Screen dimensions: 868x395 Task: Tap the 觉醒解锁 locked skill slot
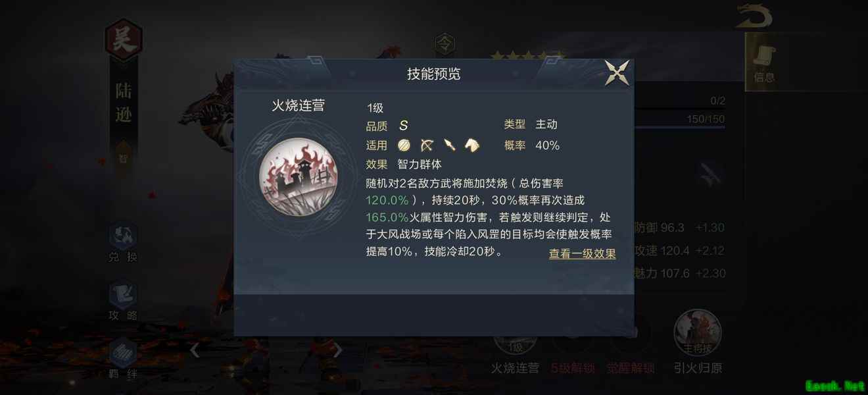(x=631, y=355)
